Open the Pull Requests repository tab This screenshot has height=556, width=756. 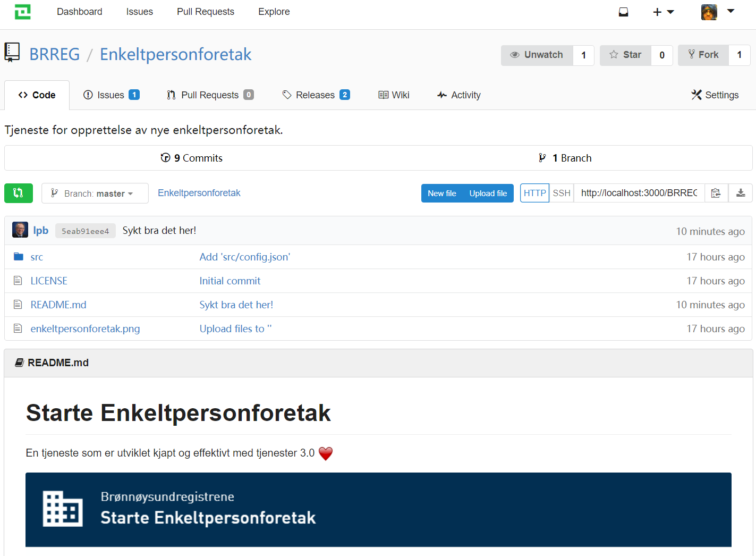(210, 95)
